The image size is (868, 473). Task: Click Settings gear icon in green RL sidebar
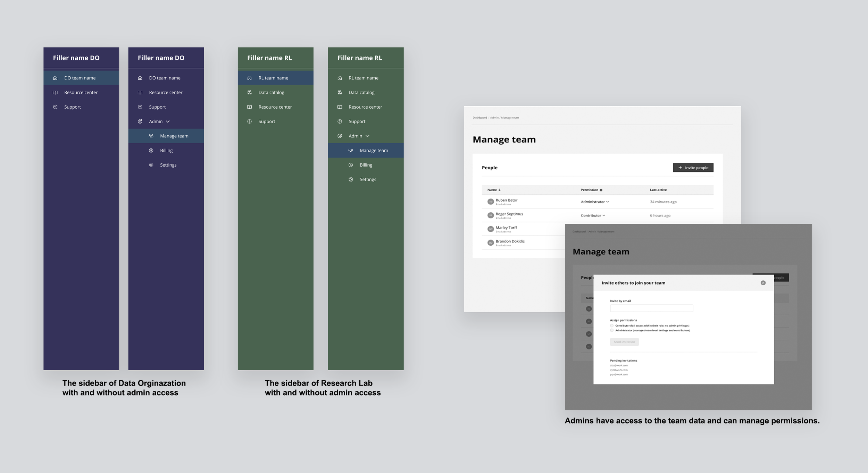pyautogui.click(x=351, y=180)
